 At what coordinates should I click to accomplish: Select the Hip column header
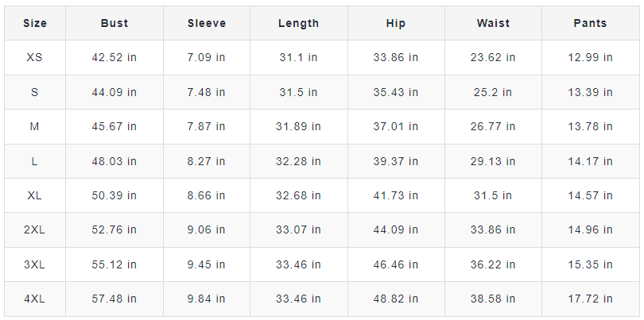click(x=395, y=23)
